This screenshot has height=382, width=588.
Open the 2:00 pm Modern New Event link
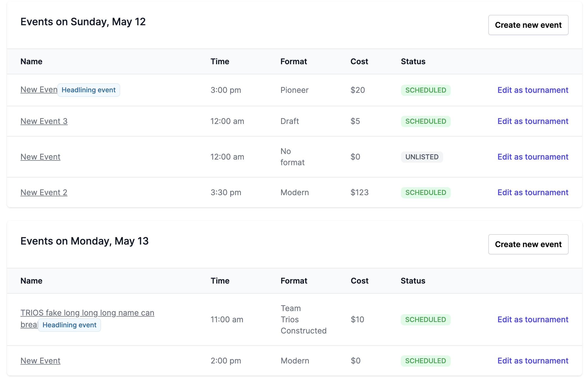[40, 361]
